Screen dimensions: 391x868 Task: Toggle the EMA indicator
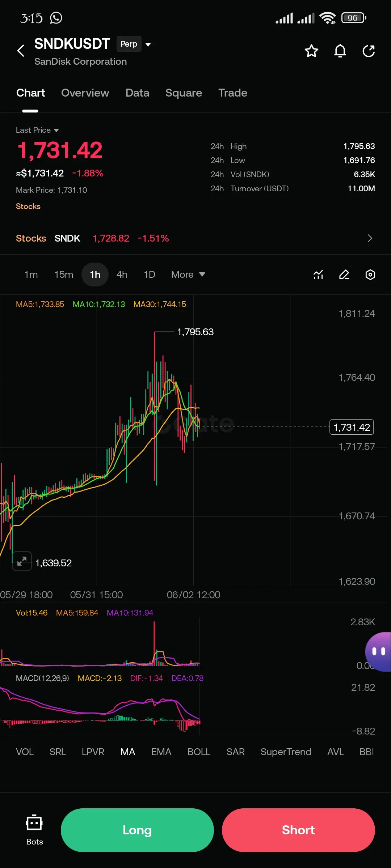click(x=161, y=752)
